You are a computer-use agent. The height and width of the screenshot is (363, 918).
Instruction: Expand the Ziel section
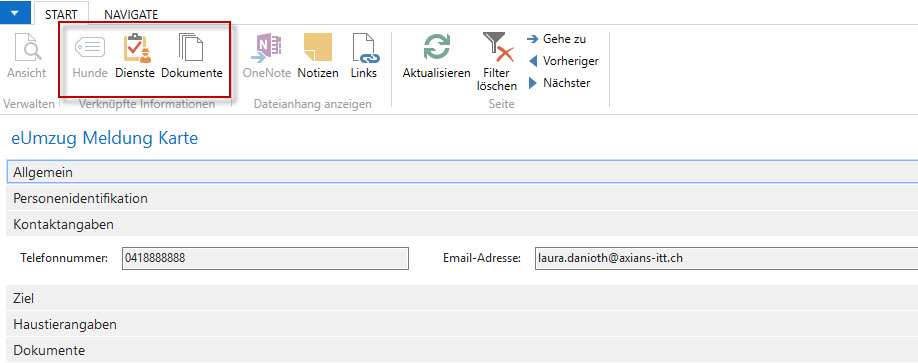[463, 298]
